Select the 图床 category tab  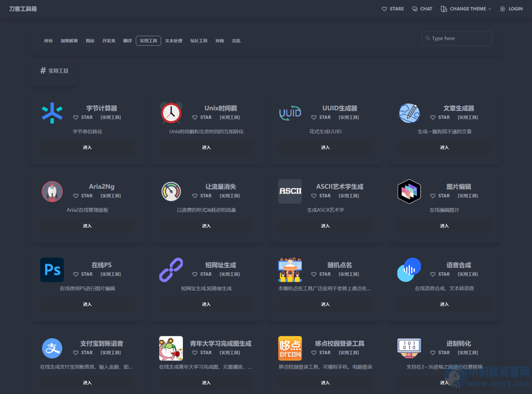pos(90,41)
